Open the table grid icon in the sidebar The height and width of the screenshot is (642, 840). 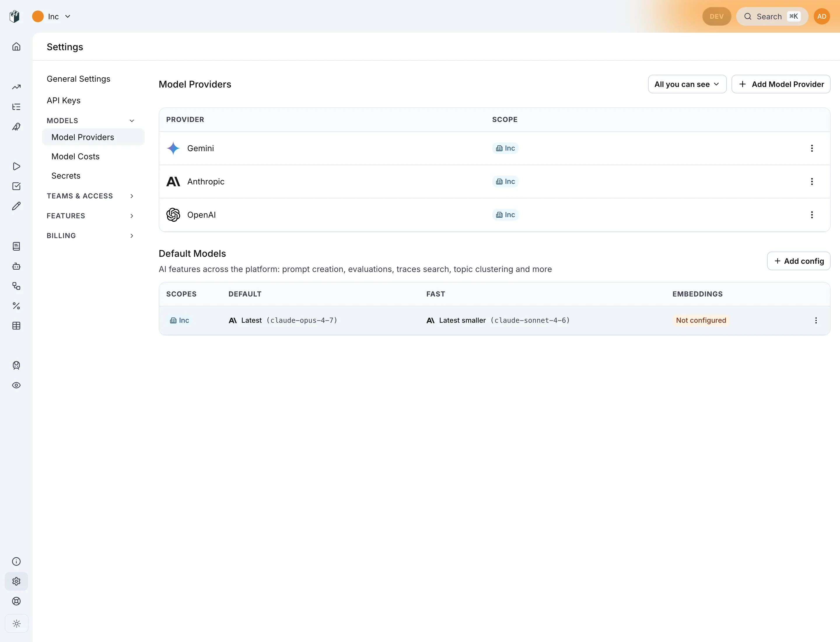[16, 326]
